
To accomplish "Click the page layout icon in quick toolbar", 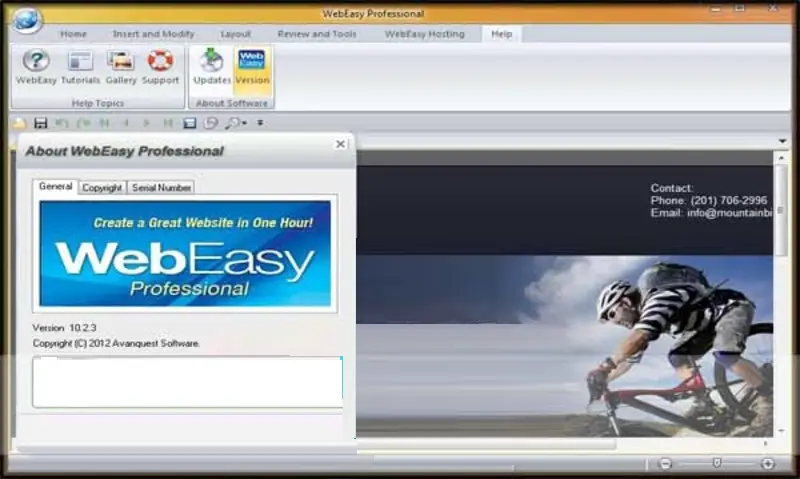I will tap(190, 123).
